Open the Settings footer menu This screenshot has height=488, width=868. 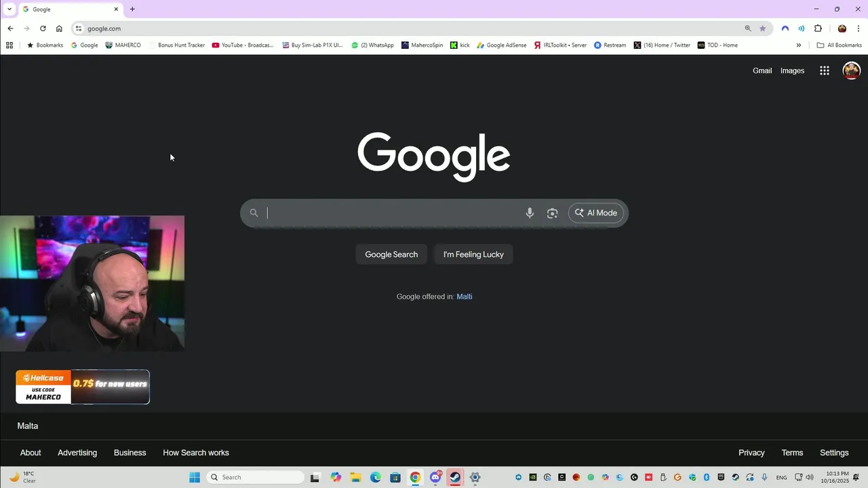[x=834, y=453]
